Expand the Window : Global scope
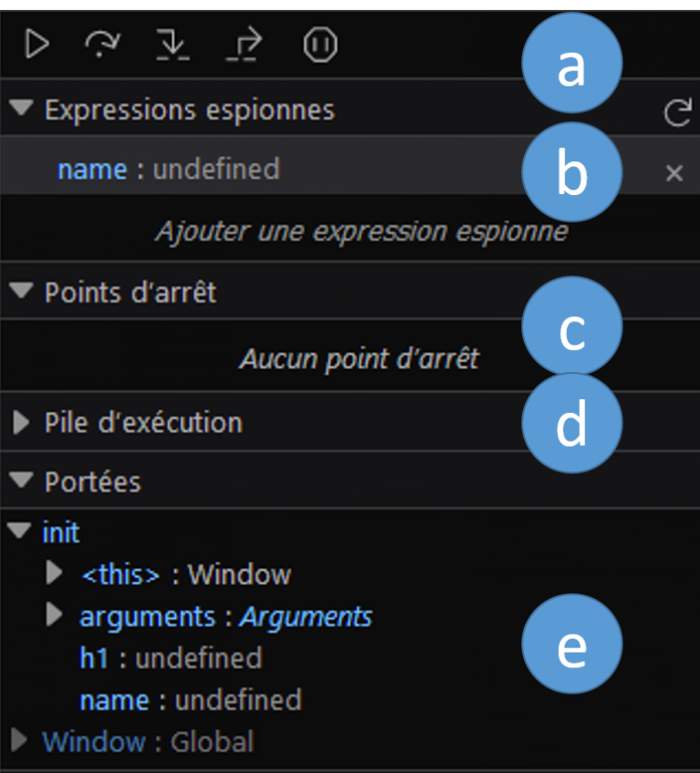Viewport: 700px width, 773px height. [19, 739]
